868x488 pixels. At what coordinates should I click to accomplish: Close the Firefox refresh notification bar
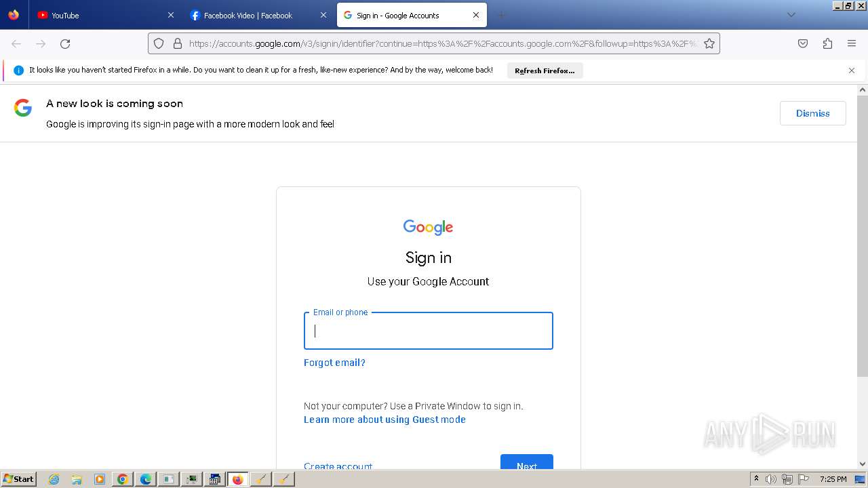coord(852,70)
